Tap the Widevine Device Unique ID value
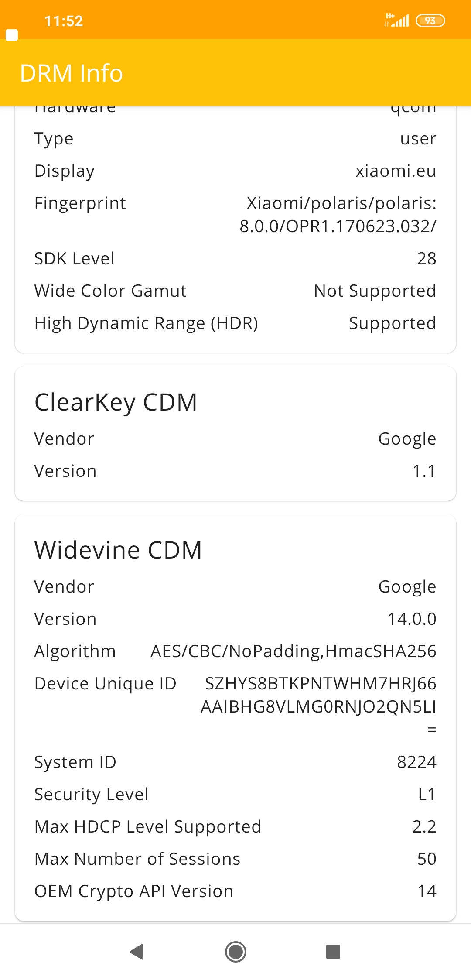471x980 pixels. pos(319,695)
